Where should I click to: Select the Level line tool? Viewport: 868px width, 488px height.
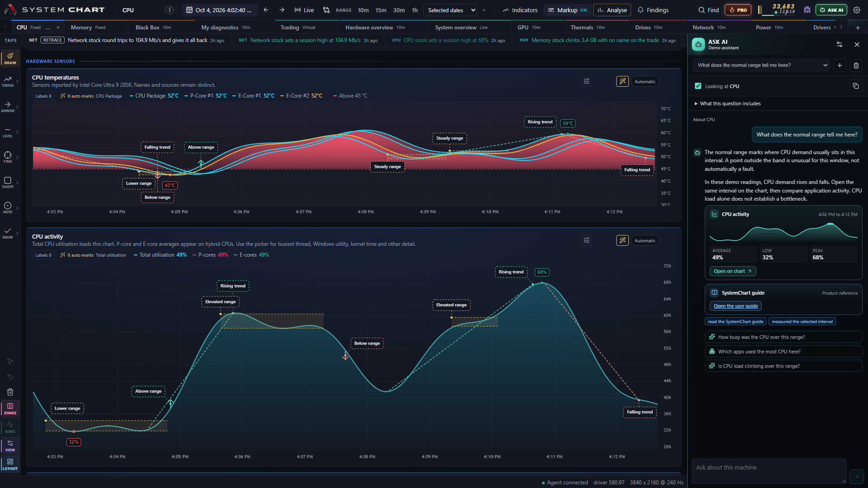(8, 132)
